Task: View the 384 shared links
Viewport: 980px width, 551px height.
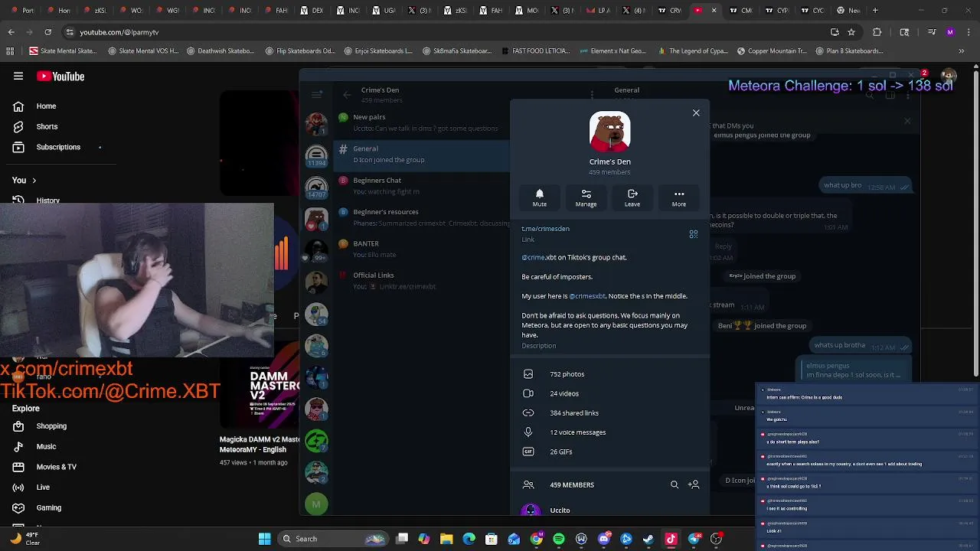Action: tap(610, 413)
